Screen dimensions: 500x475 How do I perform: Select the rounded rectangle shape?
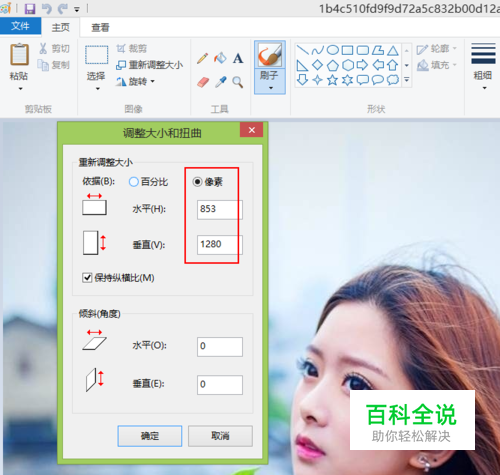[x=363, y=50]
